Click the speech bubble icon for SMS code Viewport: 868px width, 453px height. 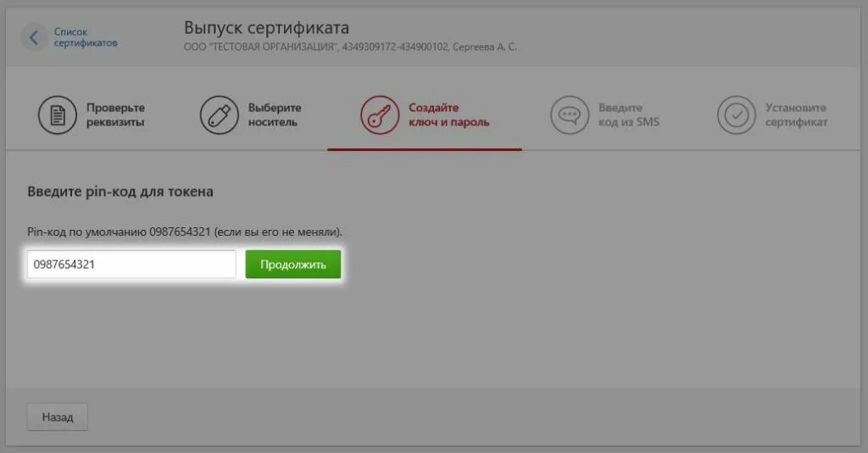pyautogui.click(x=569, y=115)
